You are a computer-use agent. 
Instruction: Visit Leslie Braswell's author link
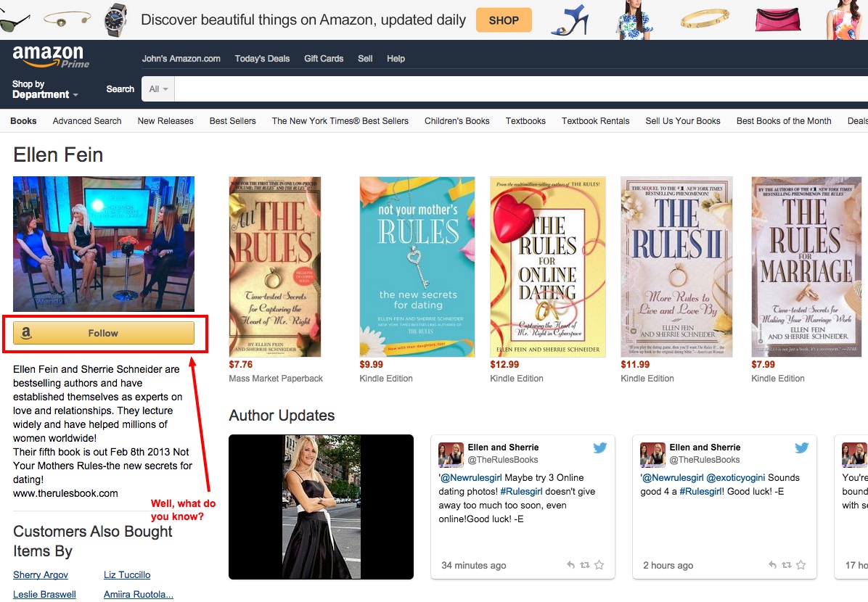point(44,594)
